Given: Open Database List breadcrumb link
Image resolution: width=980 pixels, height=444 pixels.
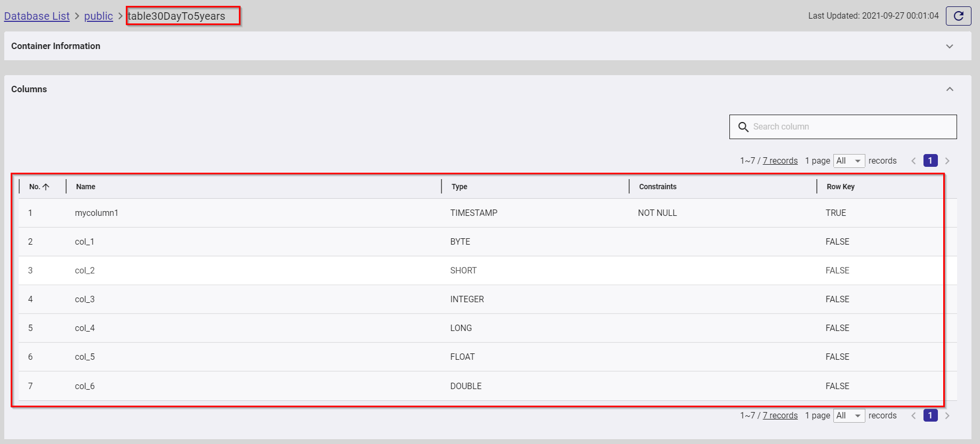Looking at the screenshot, I should tap(37, 16).
